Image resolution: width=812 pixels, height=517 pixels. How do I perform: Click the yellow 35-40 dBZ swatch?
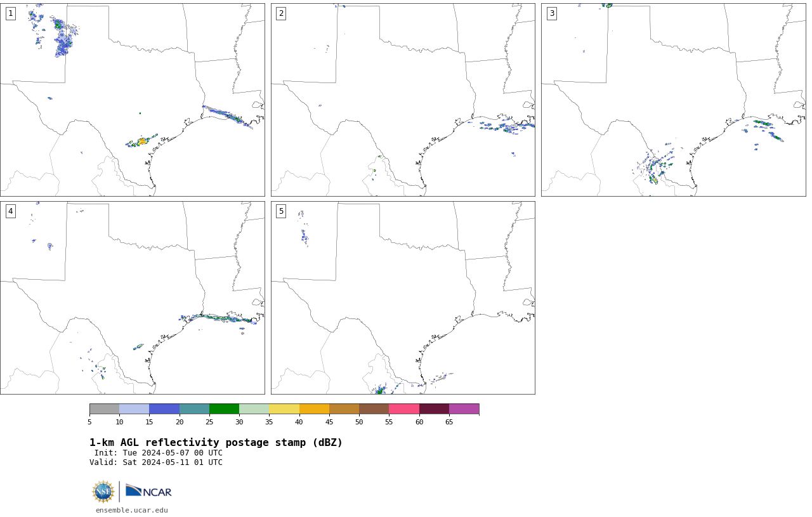pyautogui.click(x=284, y=409)
